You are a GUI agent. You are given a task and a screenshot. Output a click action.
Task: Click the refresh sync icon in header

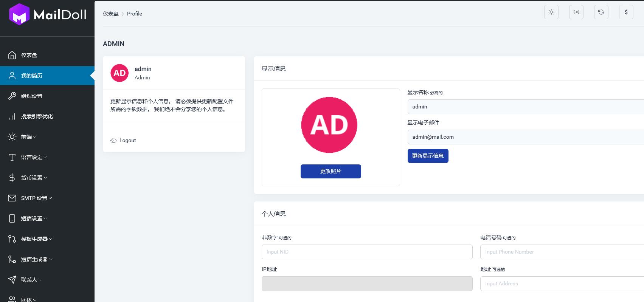601,12
